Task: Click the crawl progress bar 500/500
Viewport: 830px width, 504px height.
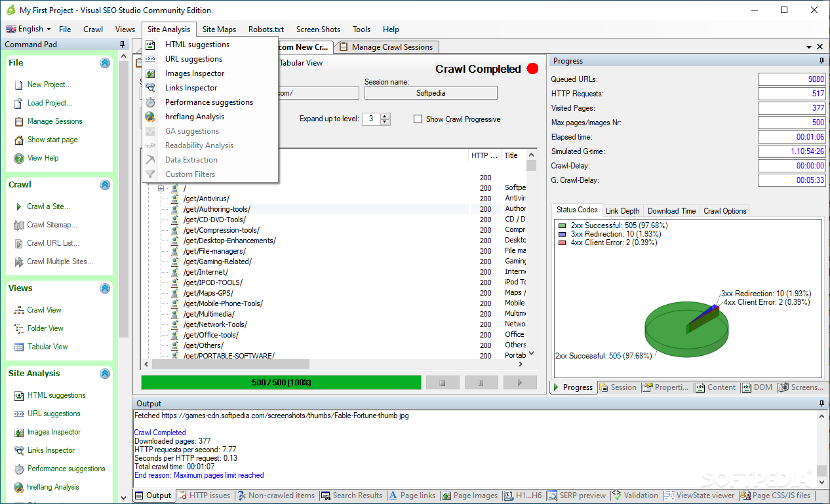Action: point(281,382)
